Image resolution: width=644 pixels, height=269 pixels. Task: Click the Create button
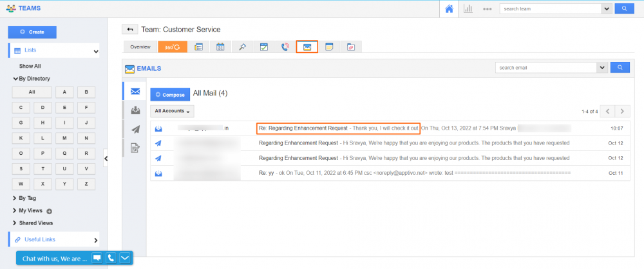point(32,32)
